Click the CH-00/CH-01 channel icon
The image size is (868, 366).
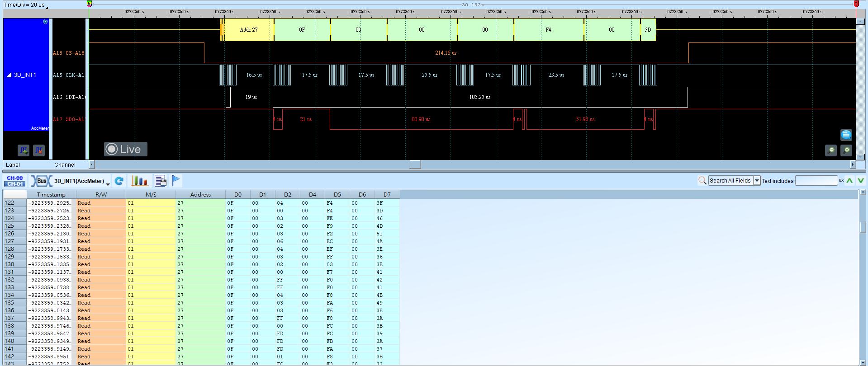click(15, 181)
